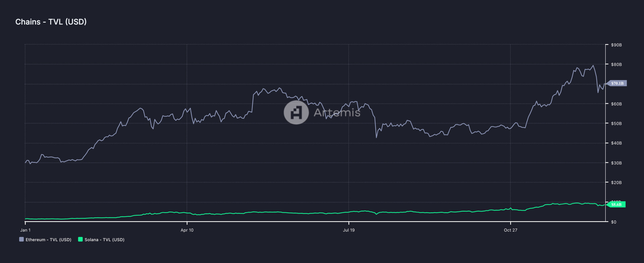
Task: Click the $90B y-axis label
Action: point(616,45)
